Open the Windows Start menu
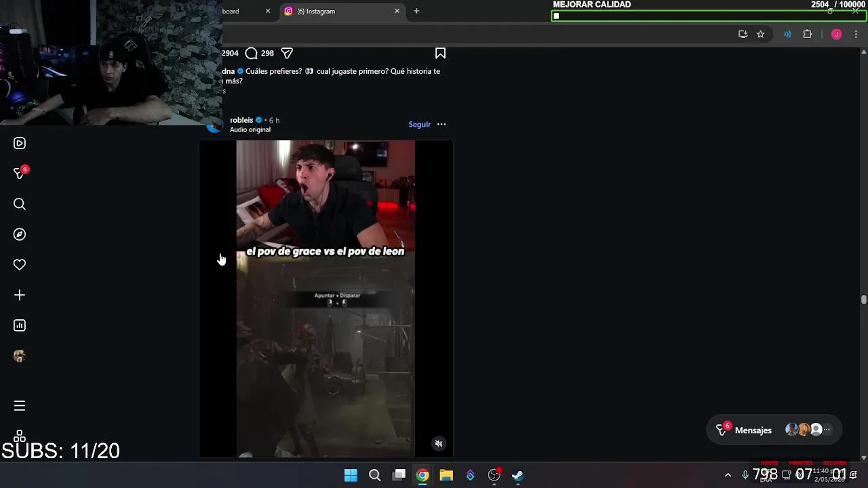The image size is (868, 488). (351, 475)
